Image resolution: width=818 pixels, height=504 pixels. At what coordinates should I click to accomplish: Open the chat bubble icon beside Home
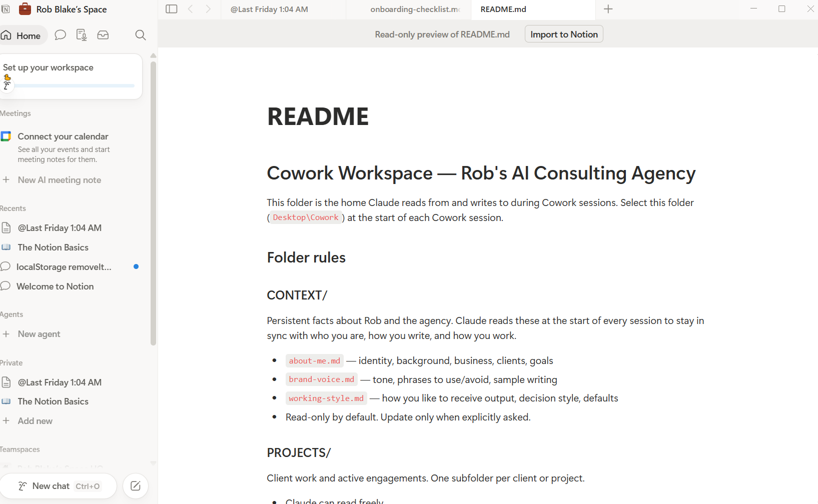tap(61, 35)
